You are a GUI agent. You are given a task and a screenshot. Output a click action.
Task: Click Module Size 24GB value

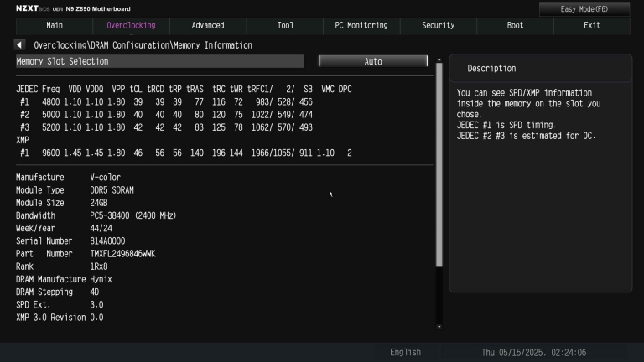(99, 203)
